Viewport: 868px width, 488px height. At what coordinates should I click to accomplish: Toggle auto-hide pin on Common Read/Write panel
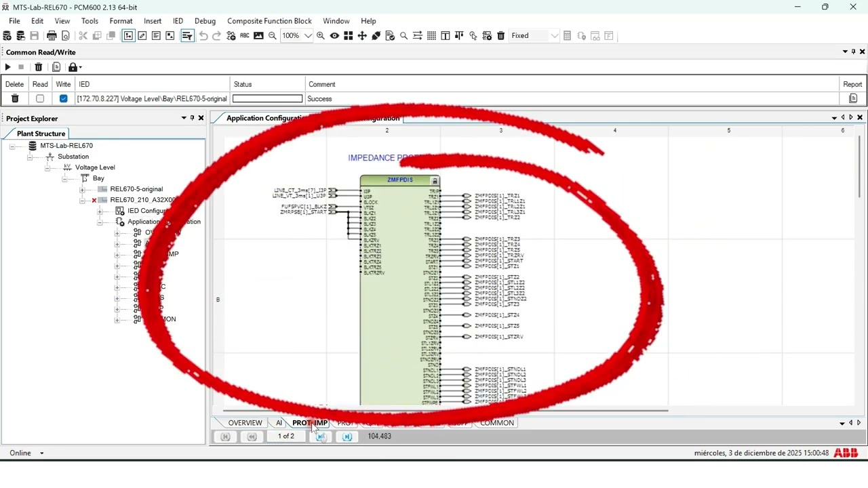coord(853,52)
